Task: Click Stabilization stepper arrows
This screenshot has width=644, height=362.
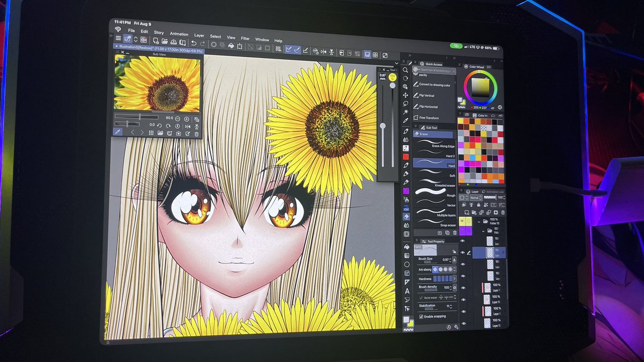Action: [451, 306]
